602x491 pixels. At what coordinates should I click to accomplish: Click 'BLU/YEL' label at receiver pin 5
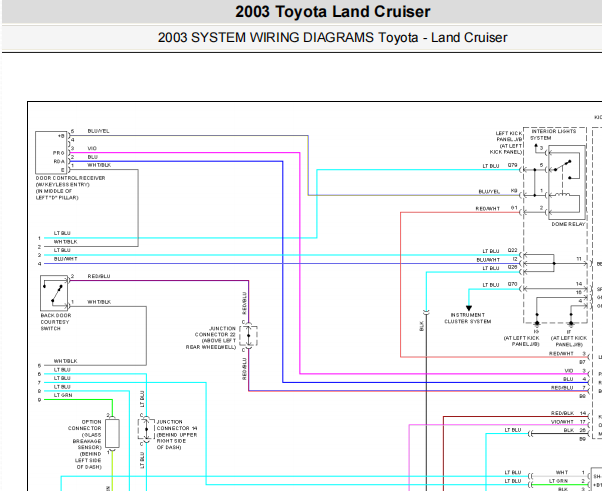click(x=98, y=131)
